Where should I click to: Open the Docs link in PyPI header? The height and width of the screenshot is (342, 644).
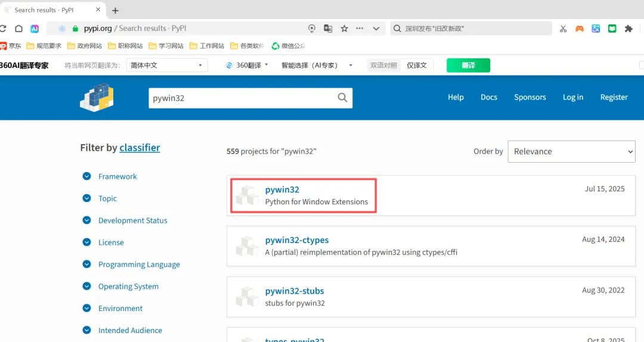point(489,97)
